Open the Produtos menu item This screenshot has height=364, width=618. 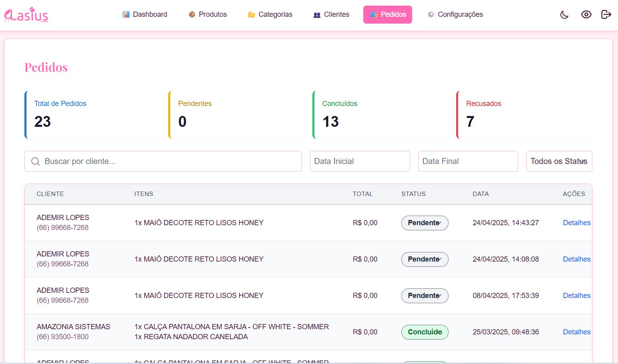click(x=207, y=14)
